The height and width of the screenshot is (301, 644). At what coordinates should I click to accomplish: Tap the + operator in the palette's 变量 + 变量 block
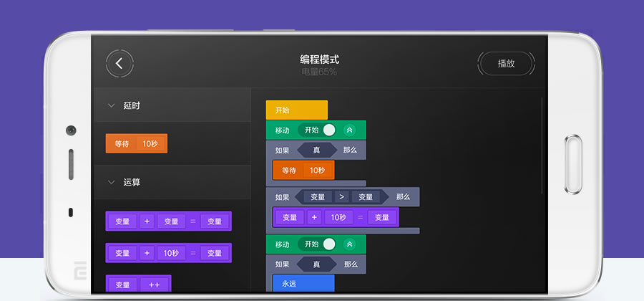(147, 221)
